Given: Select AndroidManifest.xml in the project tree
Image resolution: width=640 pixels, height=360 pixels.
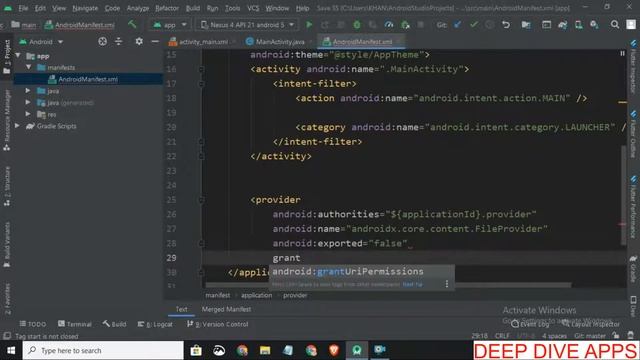Looking at the screenshot, I should [x=88, y=79].
